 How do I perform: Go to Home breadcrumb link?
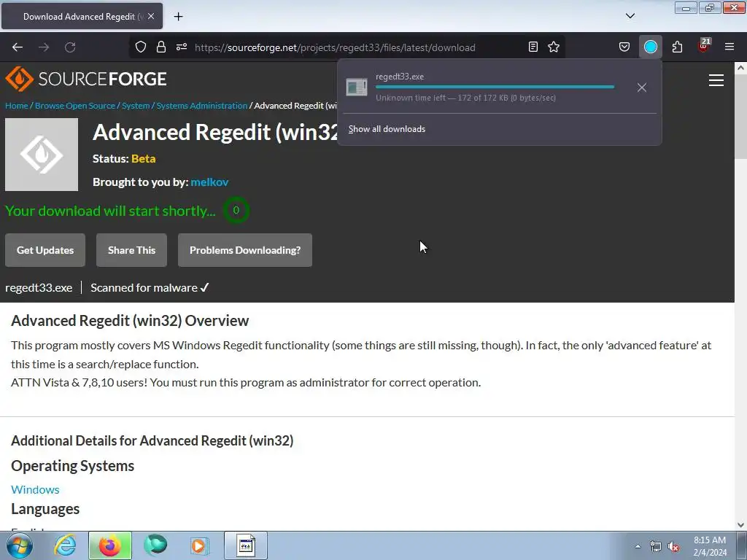point(17,106)
